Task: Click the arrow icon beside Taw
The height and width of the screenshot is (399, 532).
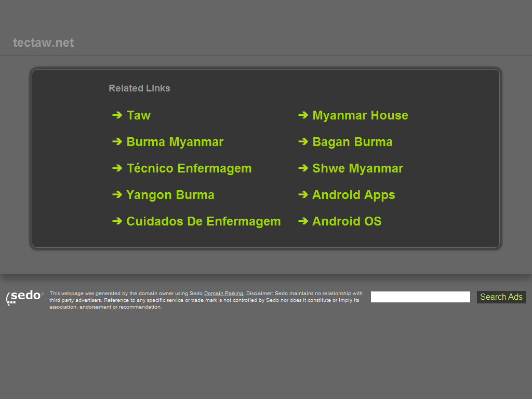Action: [117, 115]
